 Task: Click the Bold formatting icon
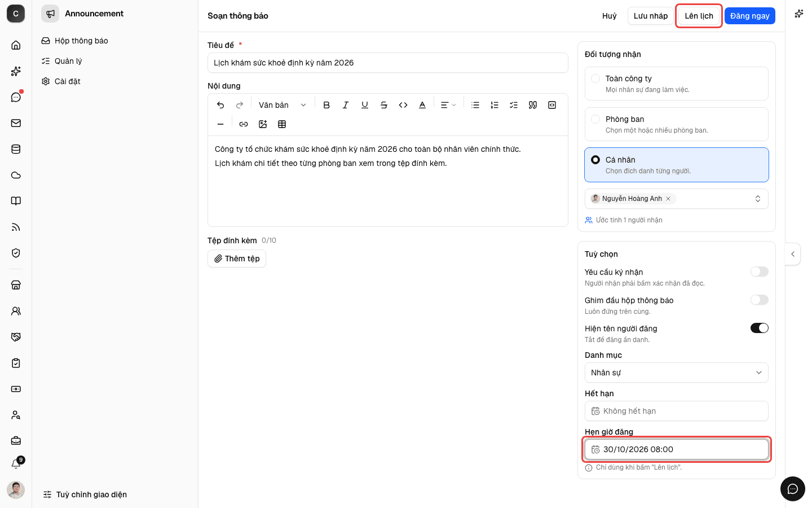pyautogui.click(x=326, y=105)
